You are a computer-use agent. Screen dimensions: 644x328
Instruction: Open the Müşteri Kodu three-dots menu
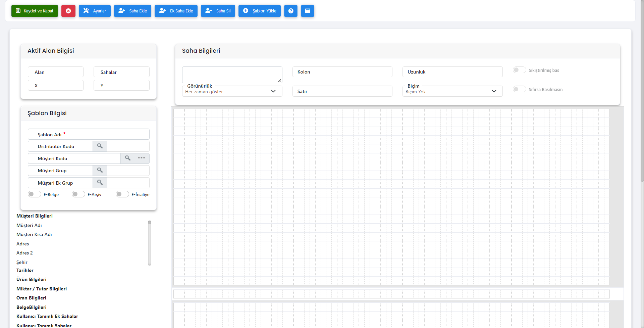(142, 158)
